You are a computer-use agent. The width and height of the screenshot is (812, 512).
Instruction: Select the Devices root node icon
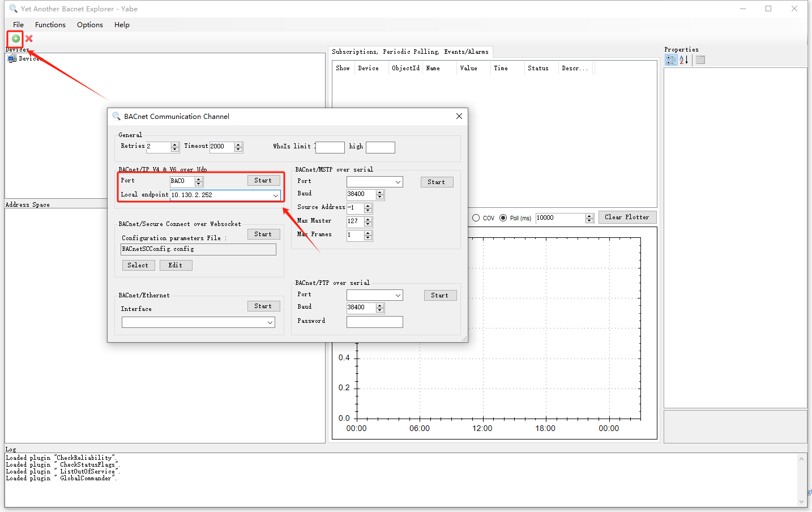point(12,58)
